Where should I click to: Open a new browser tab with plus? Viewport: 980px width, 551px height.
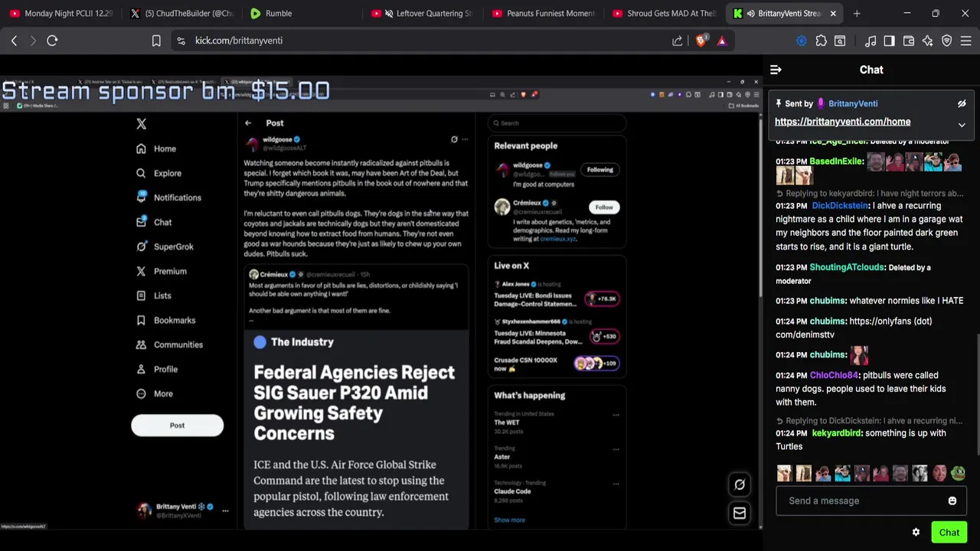tap(857, 13)
